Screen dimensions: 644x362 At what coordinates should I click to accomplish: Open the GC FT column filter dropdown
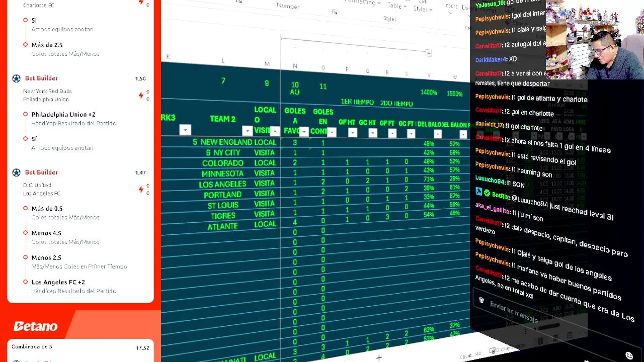click(411, 134)
